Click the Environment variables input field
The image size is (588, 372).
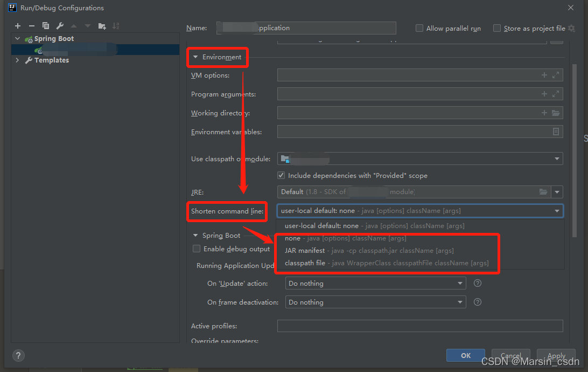[x=420, y=132]
